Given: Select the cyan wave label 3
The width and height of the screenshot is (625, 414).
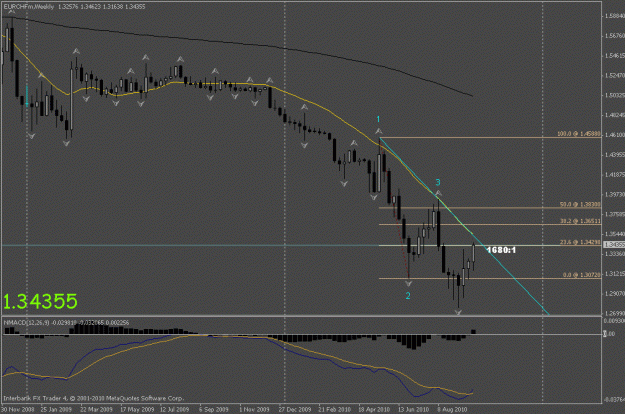Looking at the screenshot, I should (438, 182).
